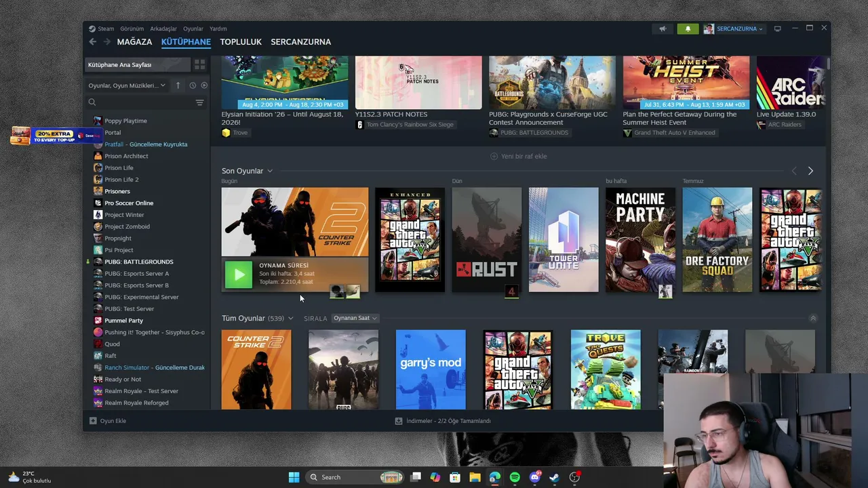Switch library to grid collections view icon
Image resolution: width=868 pixels, height=488 pixels.
point(199,64)
